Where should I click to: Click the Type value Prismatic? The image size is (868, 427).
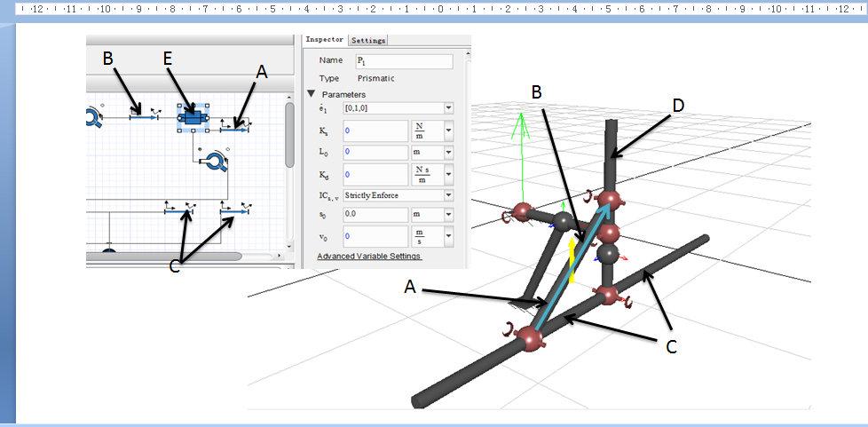point(376,78)
